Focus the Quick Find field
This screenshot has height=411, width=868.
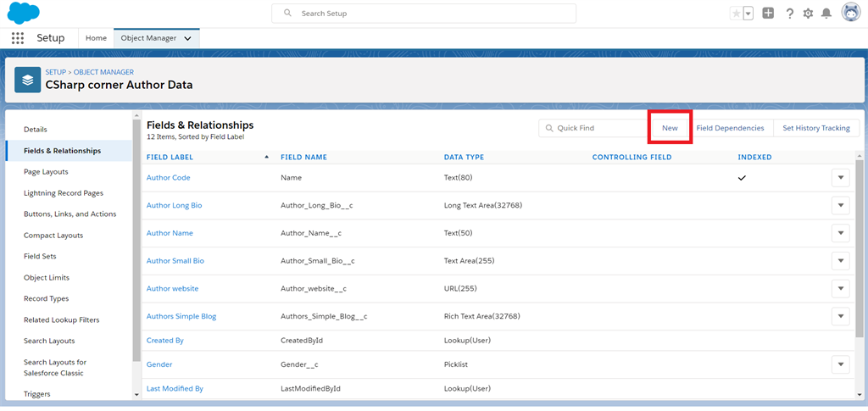(593, 128)
